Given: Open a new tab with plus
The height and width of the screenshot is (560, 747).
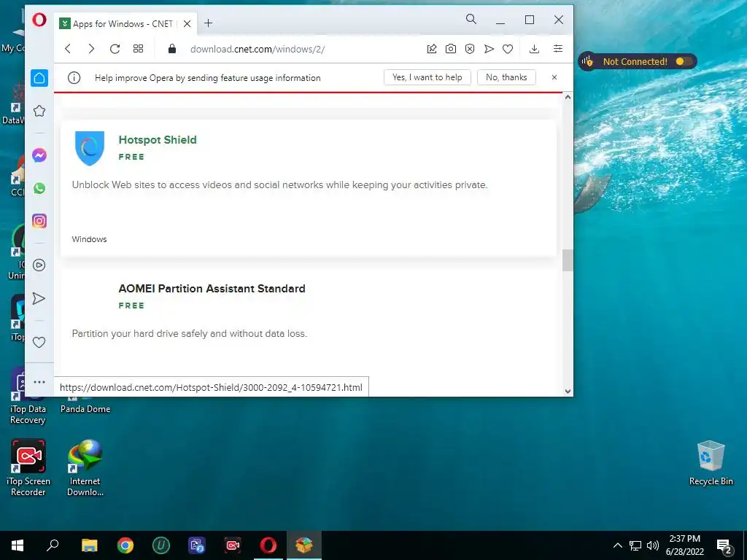Looking at the screenshot, I should [x=208, y=23].
